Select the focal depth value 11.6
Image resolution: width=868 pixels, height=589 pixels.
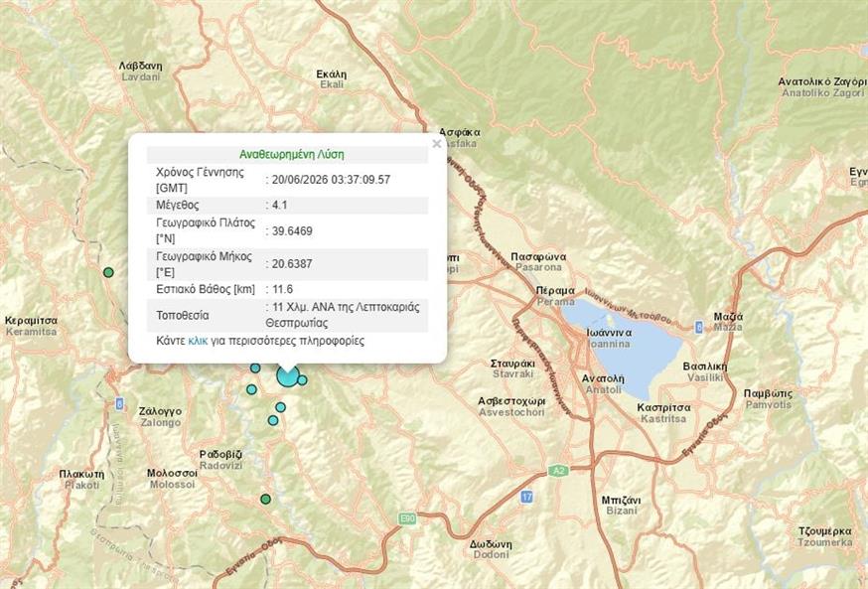[282, 289]
